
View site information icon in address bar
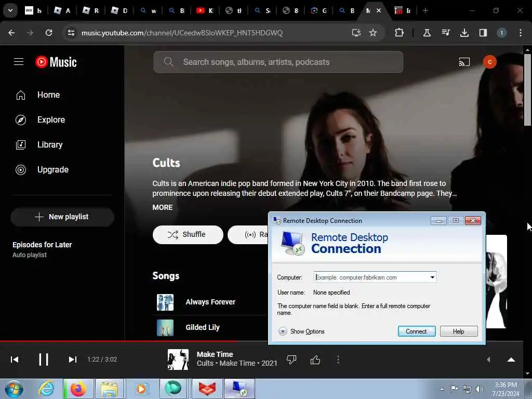click(x=71, y=33)
